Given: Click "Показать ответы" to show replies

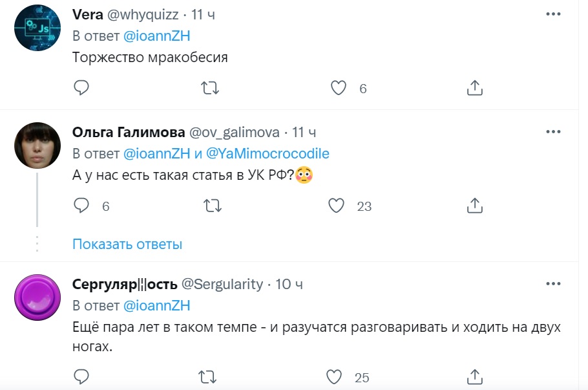Looking at the screenshot, I should tap(127, 244).
